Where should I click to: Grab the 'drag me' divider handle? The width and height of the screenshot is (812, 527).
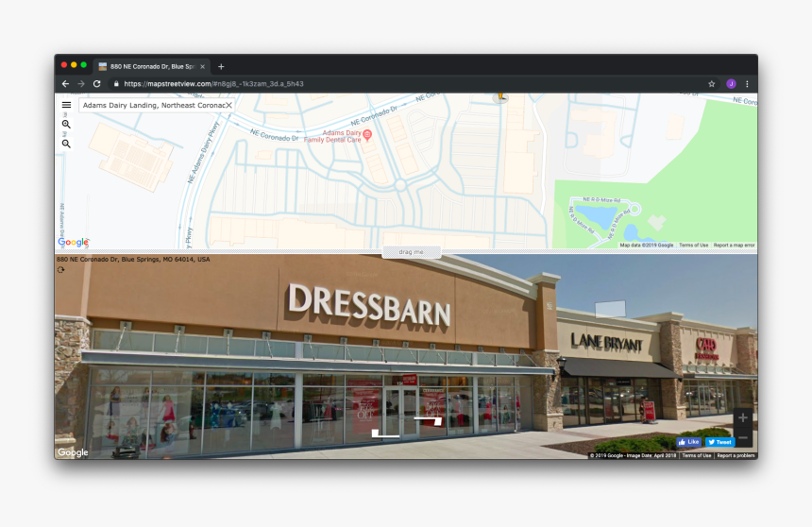coord(411,252)
